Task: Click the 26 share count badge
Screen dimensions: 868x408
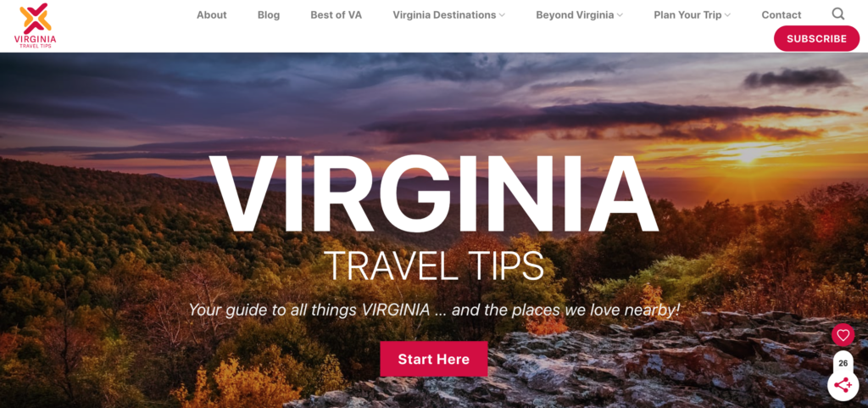Action: (843, 363)
